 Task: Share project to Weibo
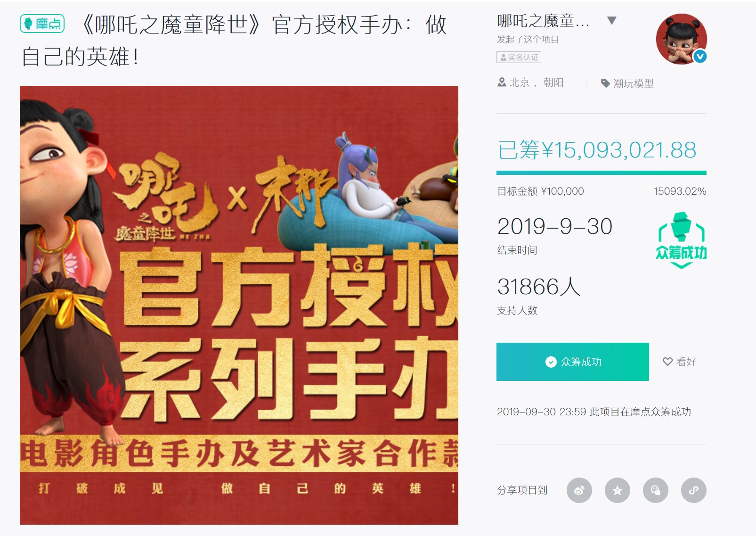coord(579,490)
